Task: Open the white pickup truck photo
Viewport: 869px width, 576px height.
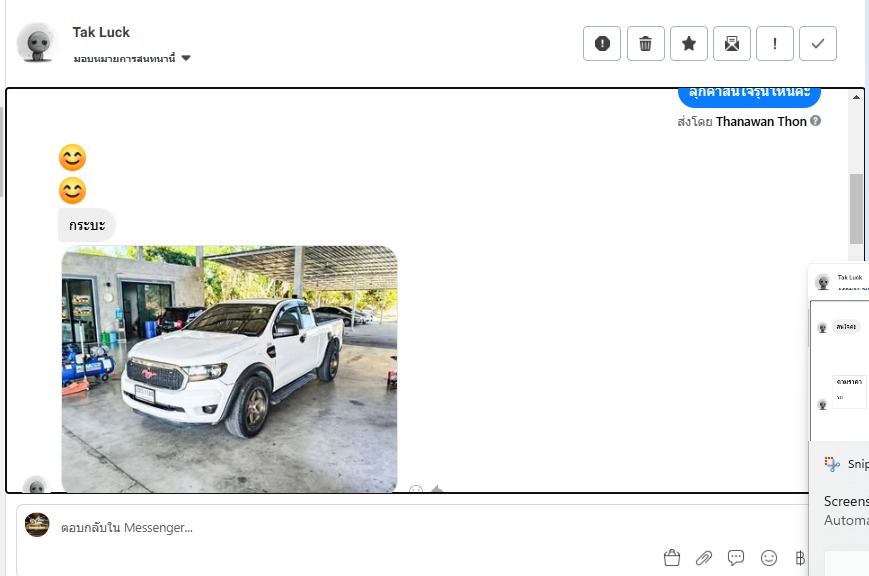Action: point(229,369)
